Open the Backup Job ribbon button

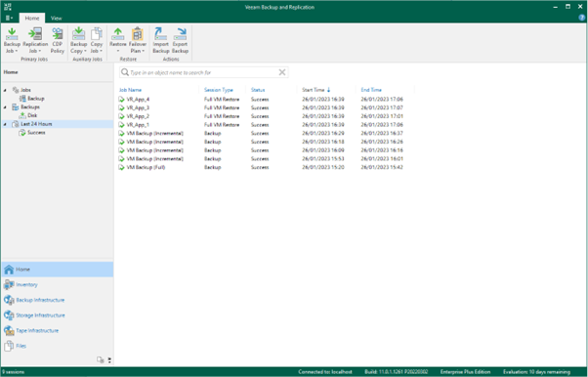click(x=12, y=40)
